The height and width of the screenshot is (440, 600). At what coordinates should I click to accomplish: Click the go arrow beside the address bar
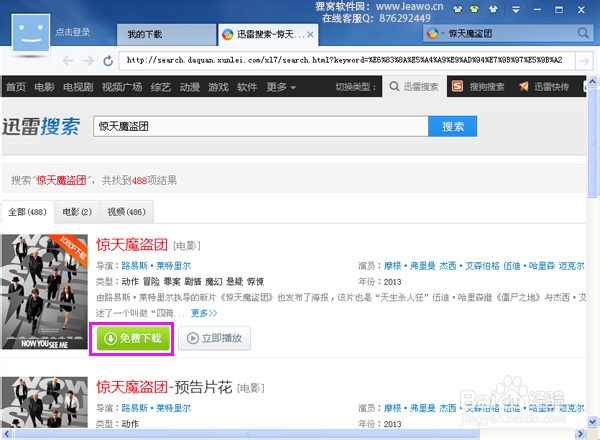tap(584, 61)
